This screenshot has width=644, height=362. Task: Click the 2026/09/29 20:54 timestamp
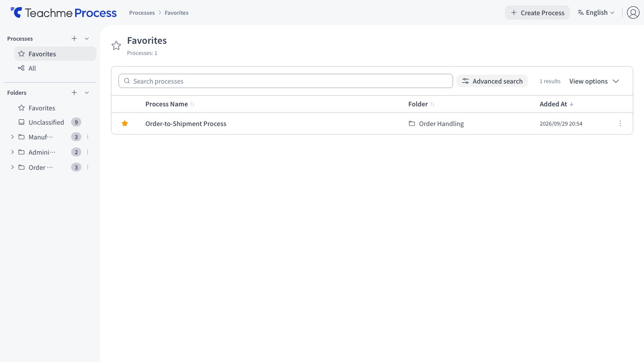point(561,123)
